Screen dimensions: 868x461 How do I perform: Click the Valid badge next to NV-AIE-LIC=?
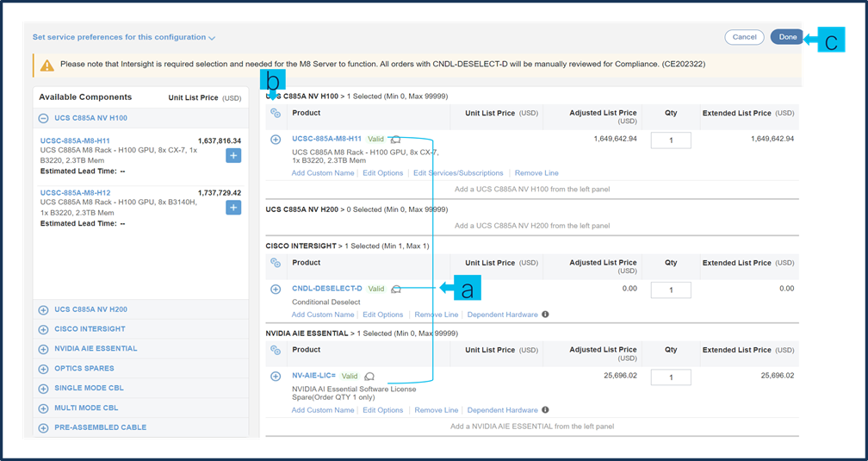click(350, 376)
